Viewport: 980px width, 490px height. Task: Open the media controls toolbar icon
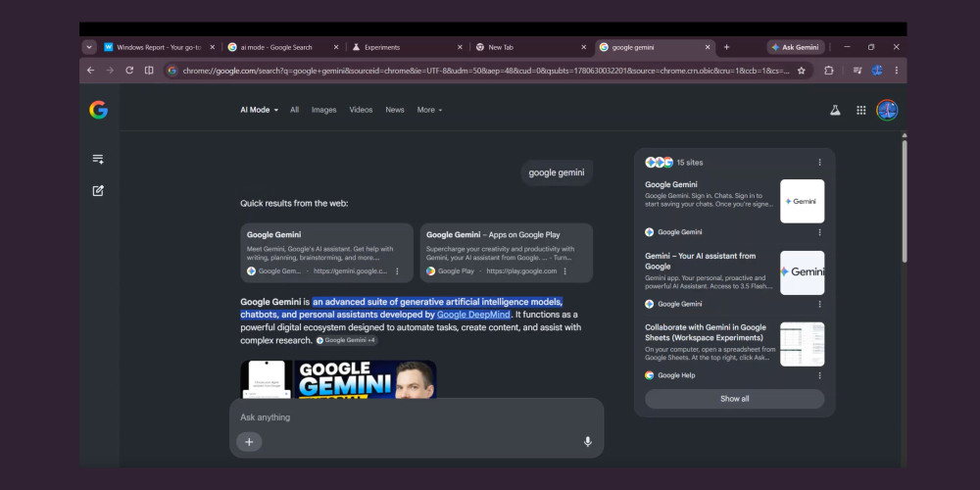click(857, 71)
